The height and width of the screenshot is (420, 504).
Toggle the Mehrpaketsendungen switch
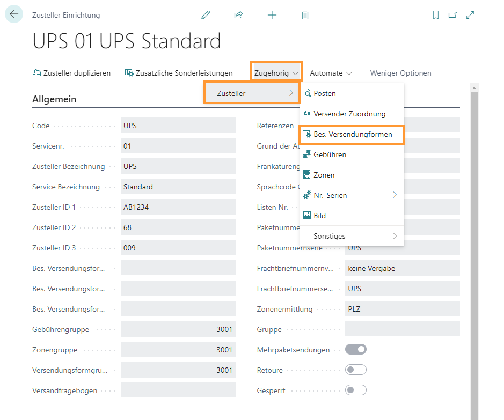pyautogui.click(x=356, y=349)
